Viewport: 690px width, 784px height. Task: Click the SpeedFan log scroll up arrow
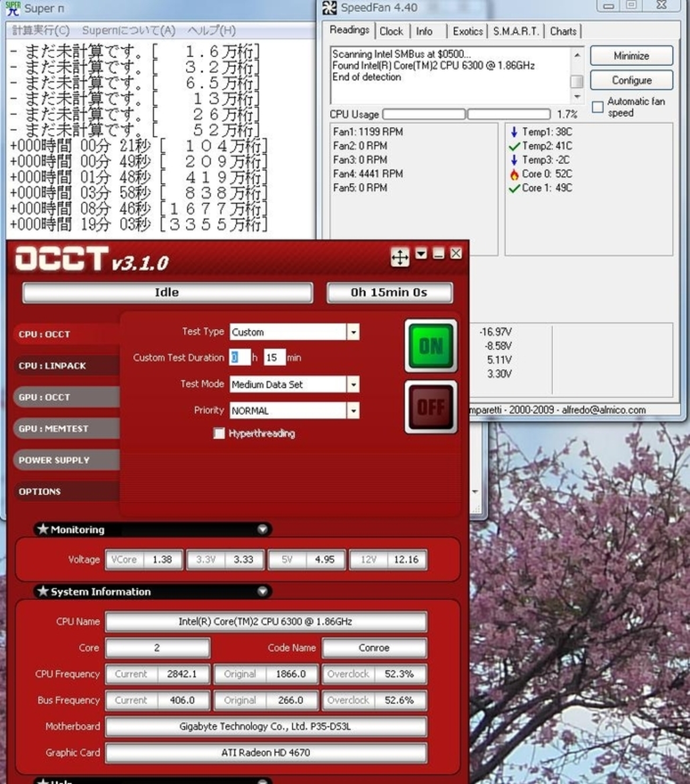[577, 55]
